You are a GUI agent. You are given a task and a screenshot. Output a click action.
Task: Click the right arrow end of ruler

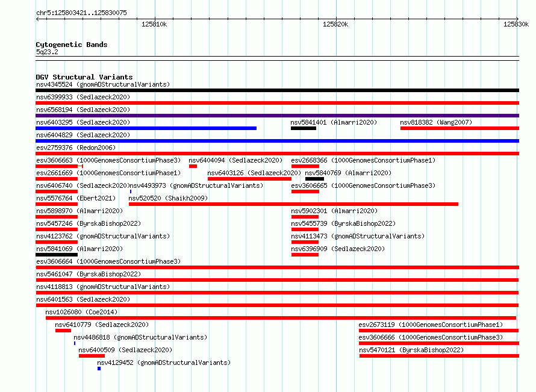click(517, 19)
